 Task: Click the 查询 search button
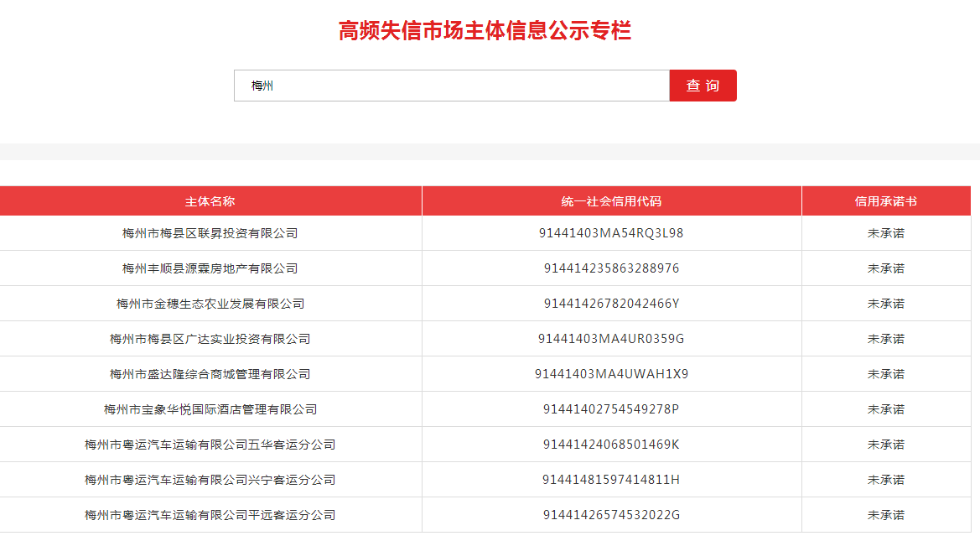tap(703, 86)
